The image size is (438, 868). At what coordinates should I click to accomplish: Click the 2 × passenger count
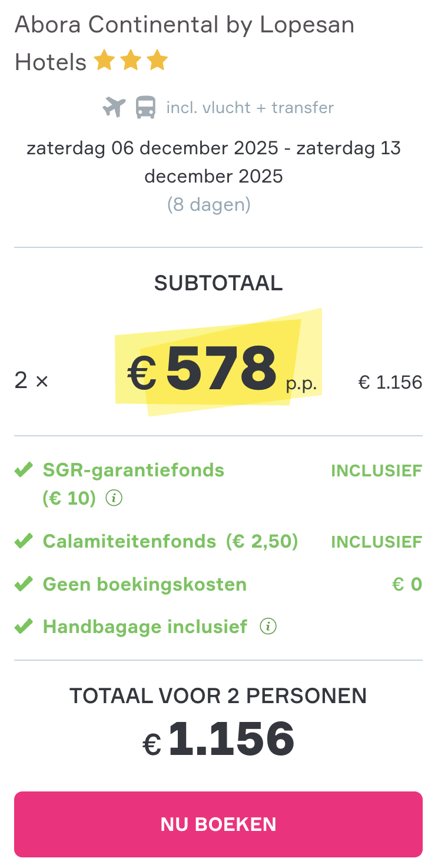point(31,380)
